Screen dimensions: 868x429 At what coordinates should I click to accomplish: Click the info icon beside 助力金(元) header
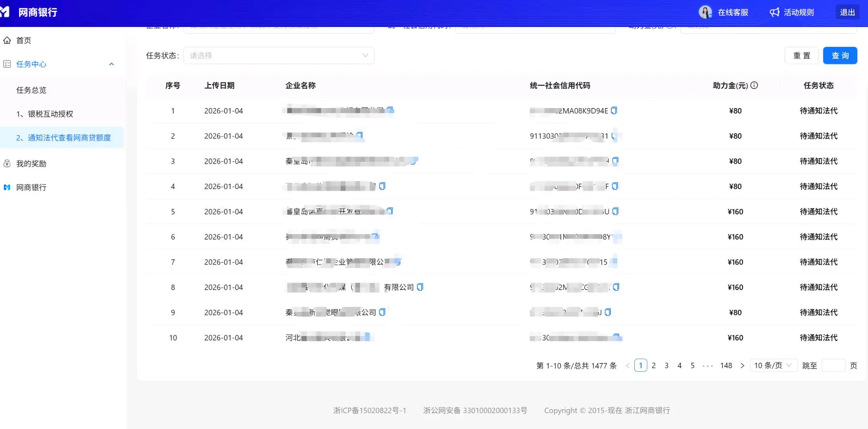[x=754, y=85]
